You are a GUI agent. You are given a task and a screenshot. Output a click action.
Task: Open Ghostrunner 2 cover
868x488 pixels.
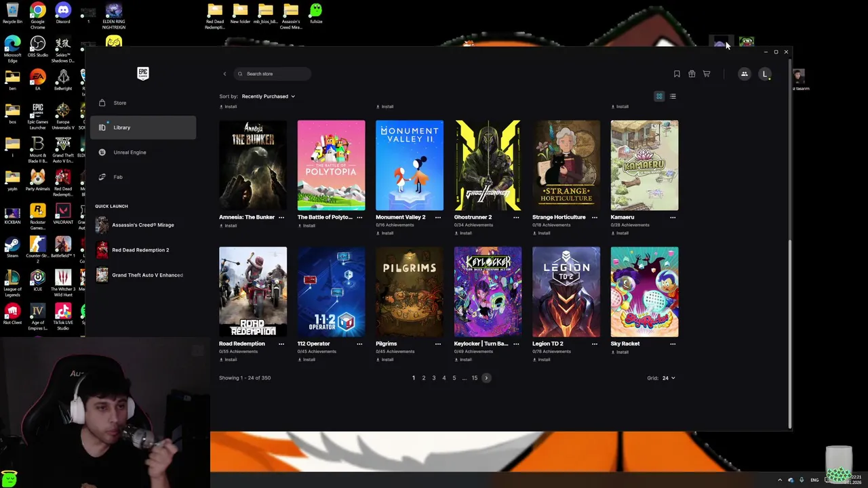488,165
